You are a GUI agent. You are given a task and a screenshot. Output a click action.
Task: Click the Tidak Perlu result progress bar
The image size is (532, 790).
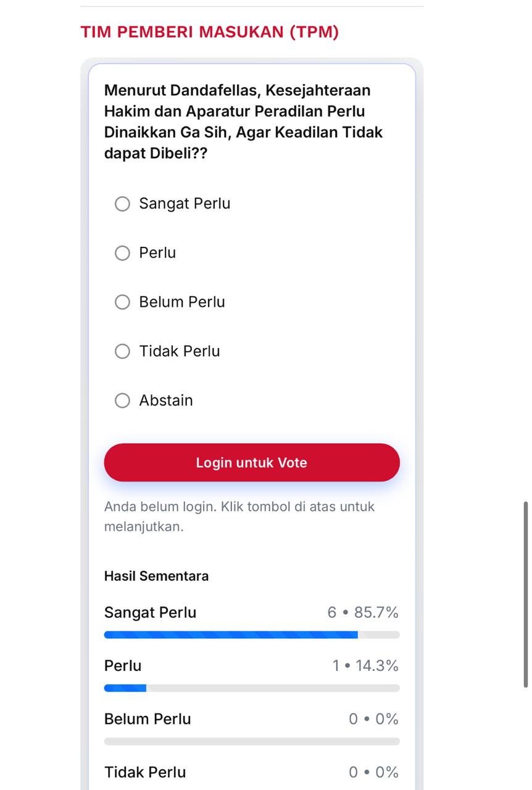(x=252, y=787)
